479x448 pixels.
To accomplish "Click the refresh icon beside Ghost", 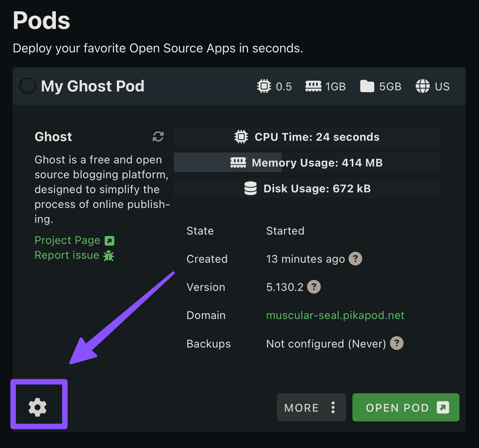I will point(158,137).
